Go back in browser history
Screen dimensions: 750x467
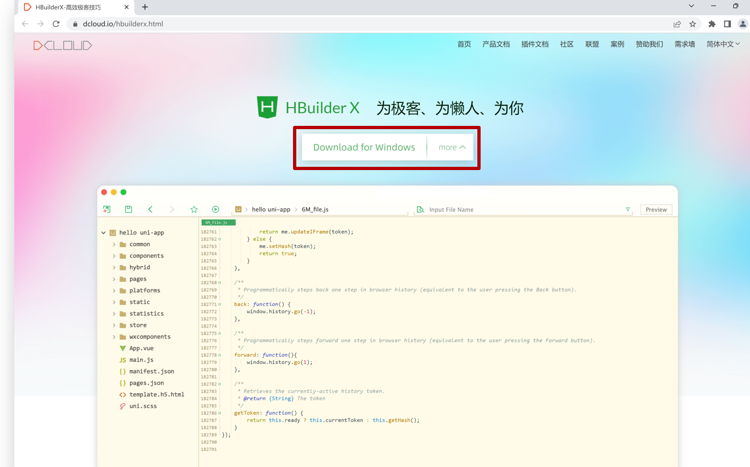coord(25,24)
